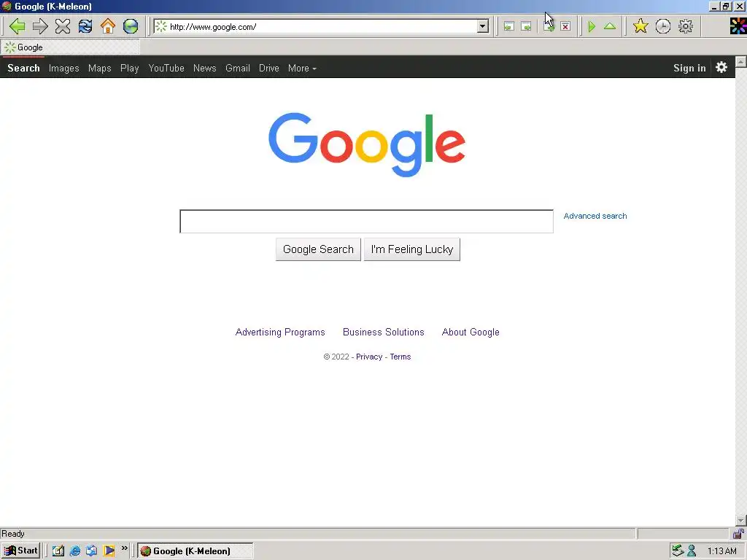This screenshot has height=560, width=747.
Task: Click the URL address field
Action: [x=322, y=27]
